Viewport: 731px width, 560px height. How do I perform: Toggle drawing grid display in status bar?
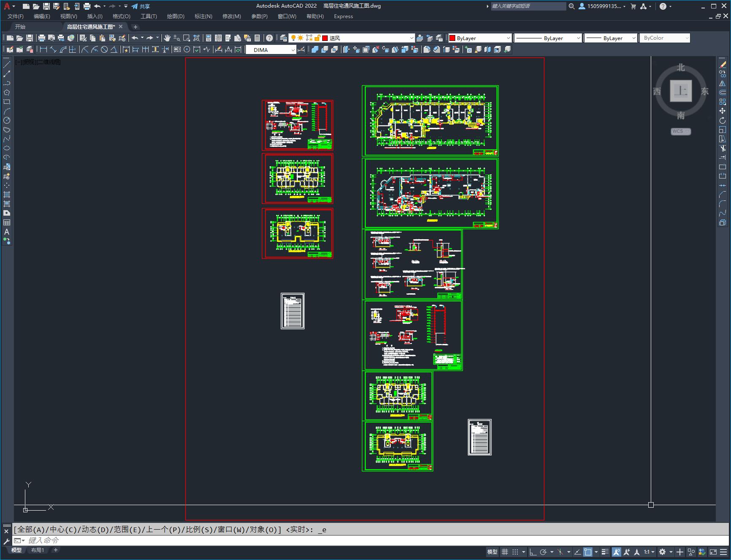coord(505,552)
